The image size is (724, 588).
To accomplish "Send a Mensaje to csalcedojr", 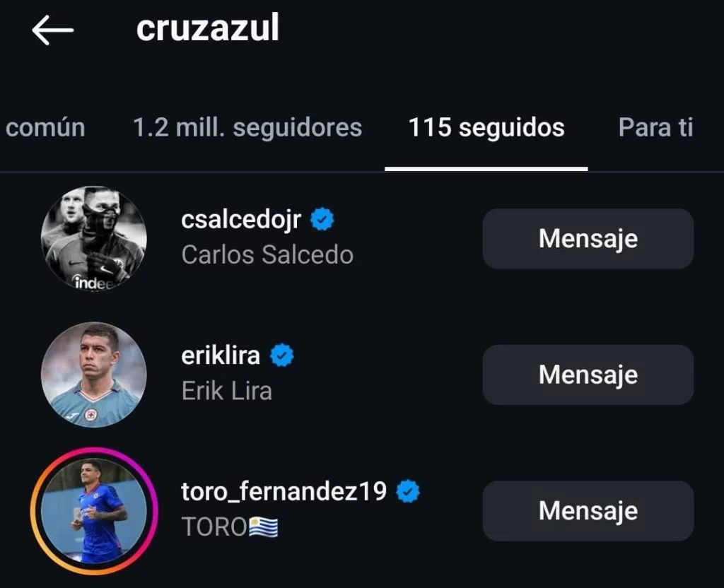I will [588, 239].
